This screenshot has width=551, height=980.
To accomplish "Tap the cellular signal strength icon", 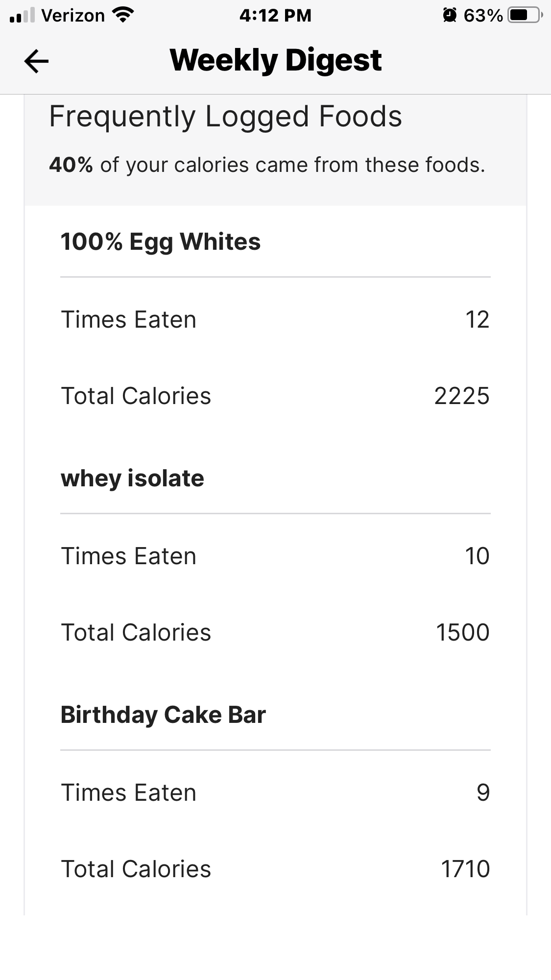I will point(22,16).
